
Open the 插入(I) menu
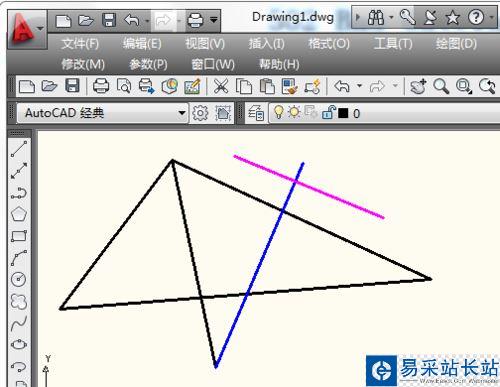coord(266,44)
